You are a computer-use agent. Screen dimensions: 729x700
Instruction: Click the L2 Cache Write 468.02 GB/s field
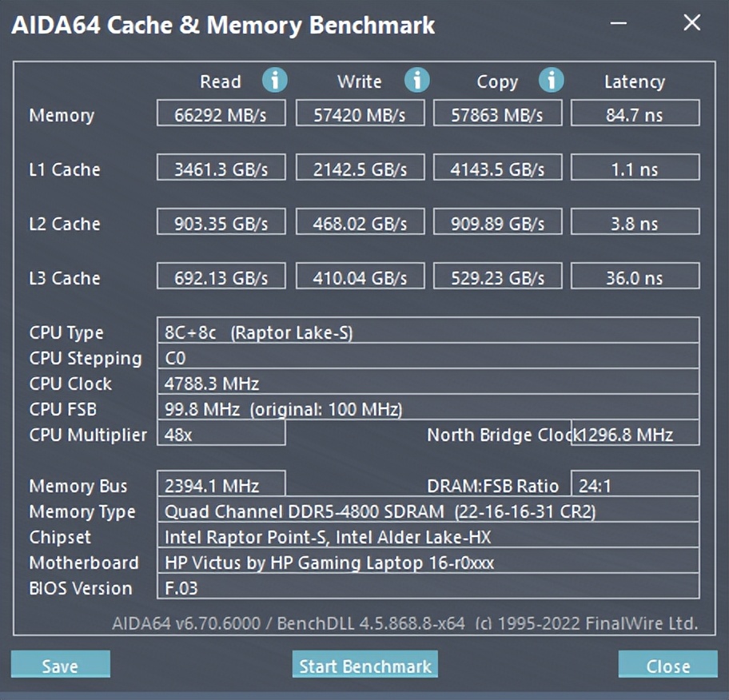point(360,222)
